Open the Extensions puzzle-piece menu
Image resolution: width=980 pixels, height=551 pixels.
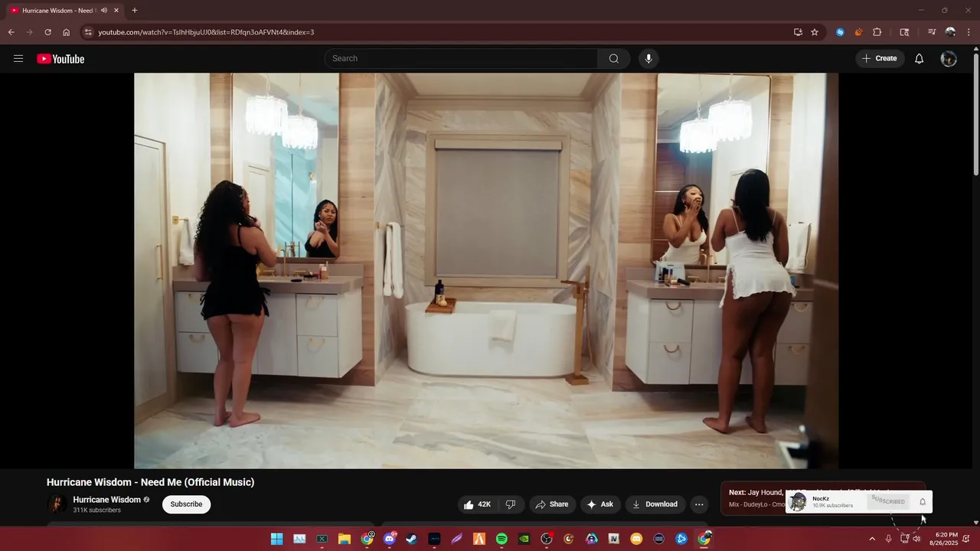877,32
